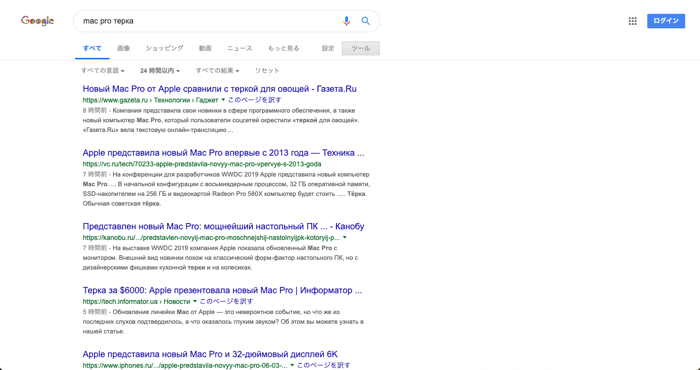Switch to the ニュース tab
700x370 pixels.
coord(240,48)
